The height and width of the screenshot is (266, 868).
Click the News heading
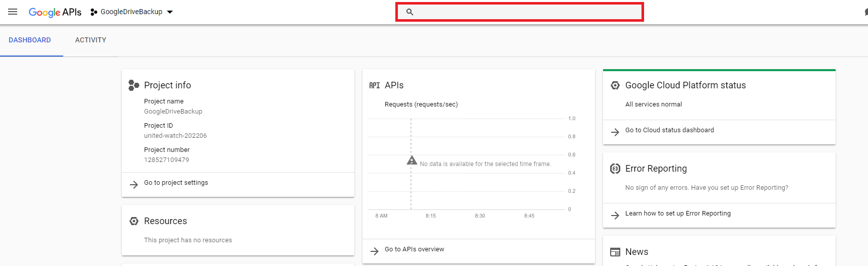click(x=636, y=252)
